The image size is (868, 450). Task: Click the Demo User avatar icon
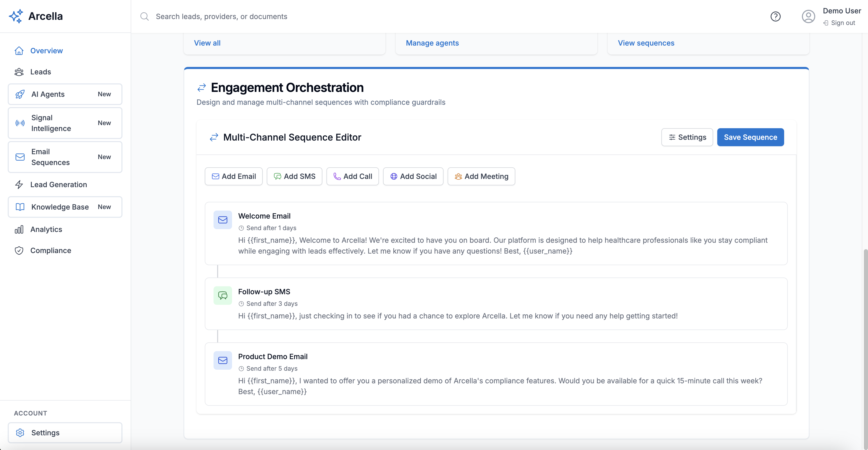point(808,16)
